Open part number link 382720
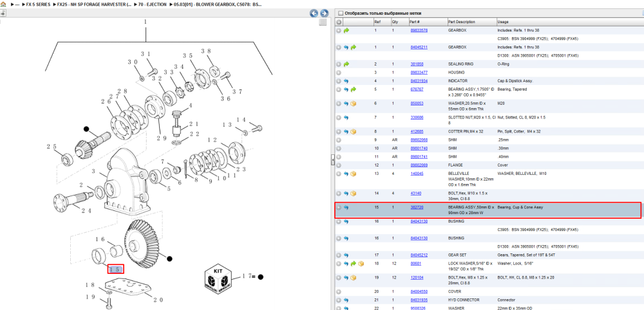This screenshot has height=310, width=644. (417, 208)
